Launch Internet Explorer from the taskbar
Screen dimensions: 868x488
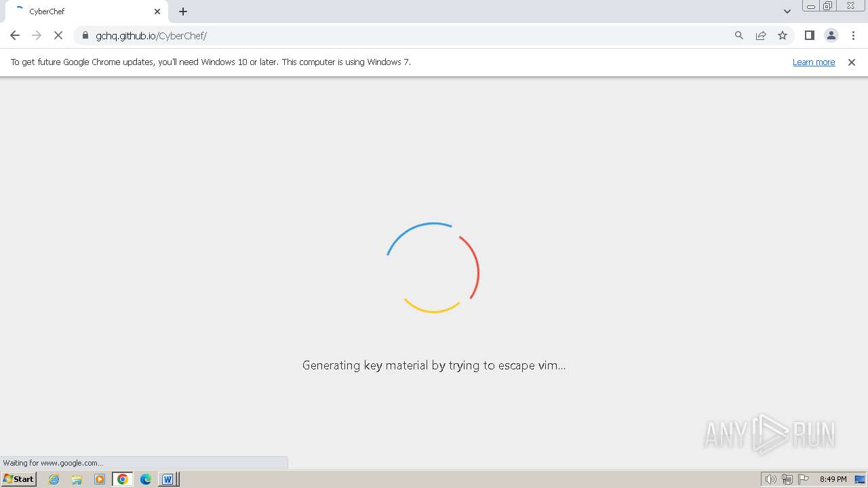[x=54, y=479]
